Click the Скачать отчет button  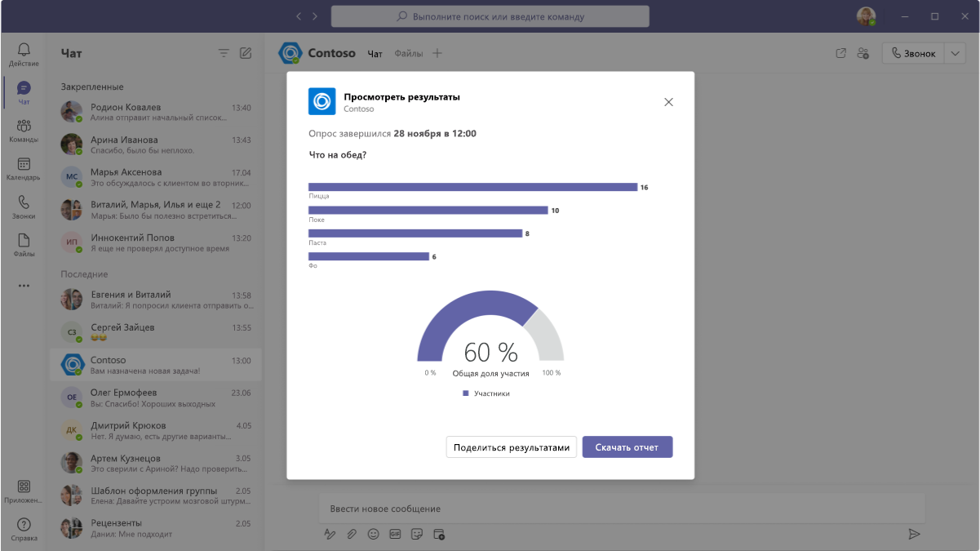click(x=627, y=447)
